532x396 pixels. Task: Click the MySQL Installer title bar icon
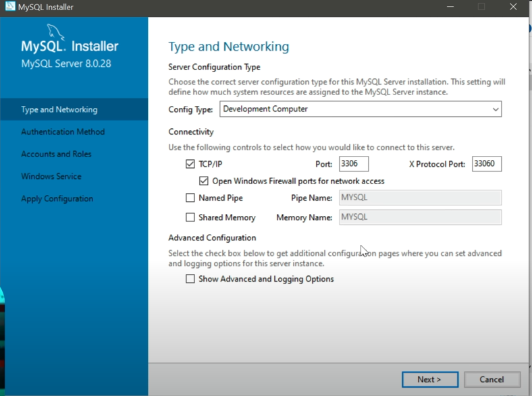click(10, 6)
